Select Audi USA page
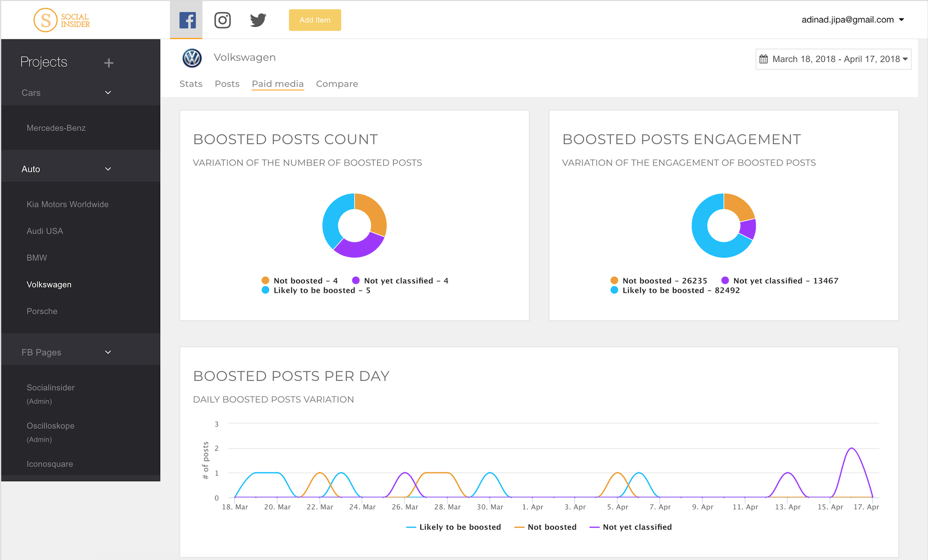 coord(45,231)
